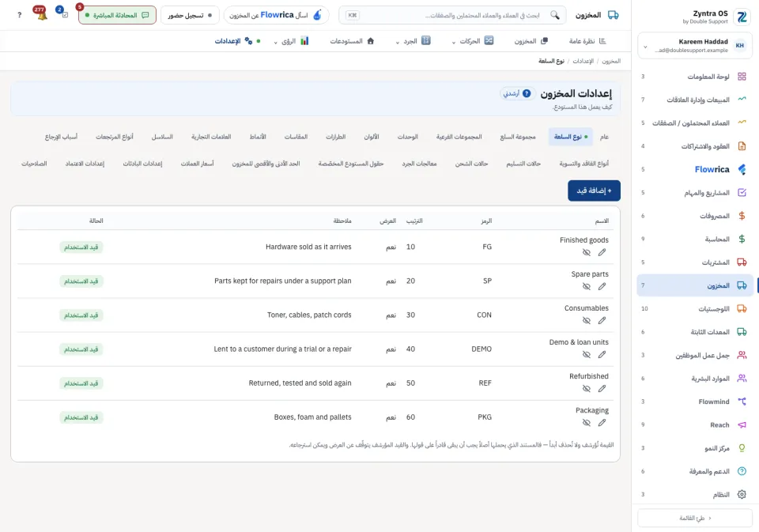
Task: Open اللوجستيات logistics sidebar item
Action: [x=695, y=309]
